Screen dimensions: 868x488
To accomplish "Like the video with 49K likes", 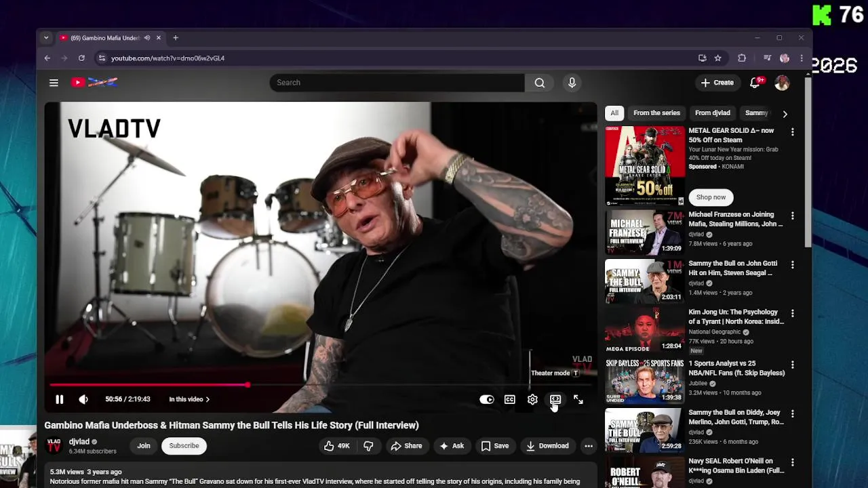I will pyautogui.click(x=336, y=446).
